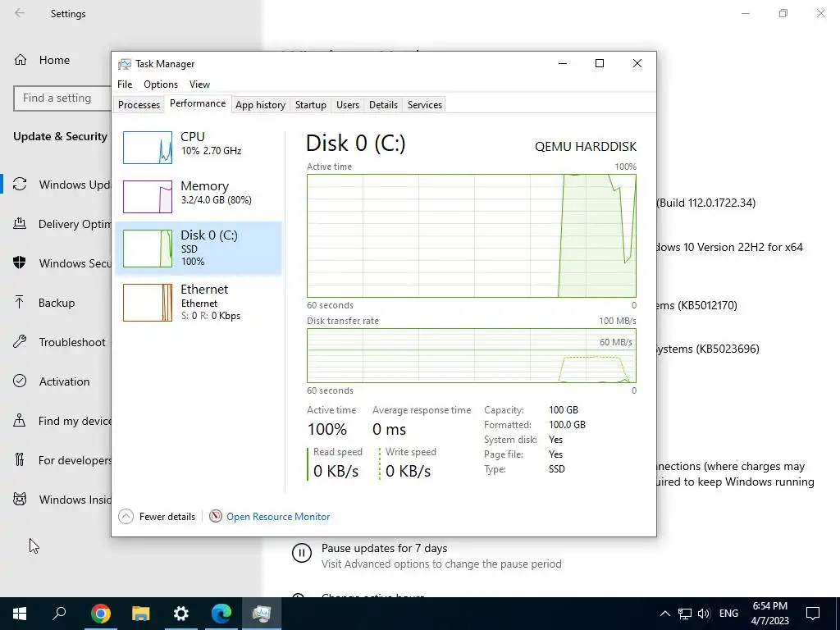This screenshot has height=630, width=840.
Task: Switch to the Services tab
Action: pos(425,105)
